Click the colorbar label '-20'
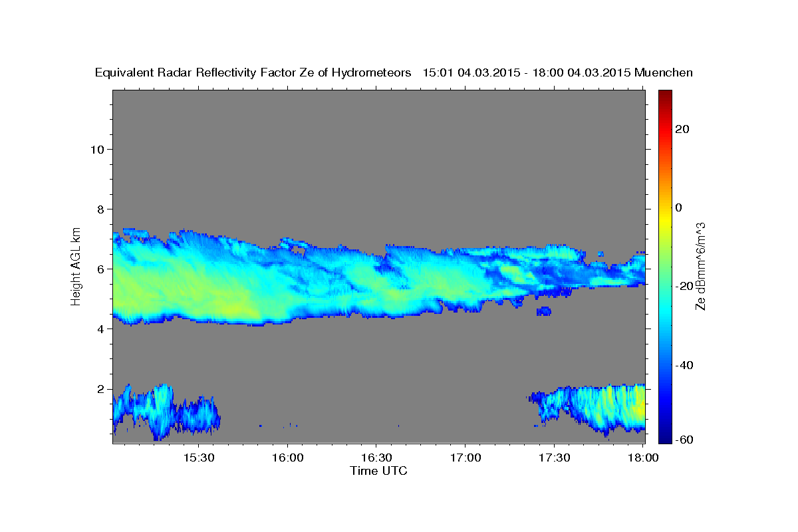This screenshot has width=798, height=532. point(685,286)
